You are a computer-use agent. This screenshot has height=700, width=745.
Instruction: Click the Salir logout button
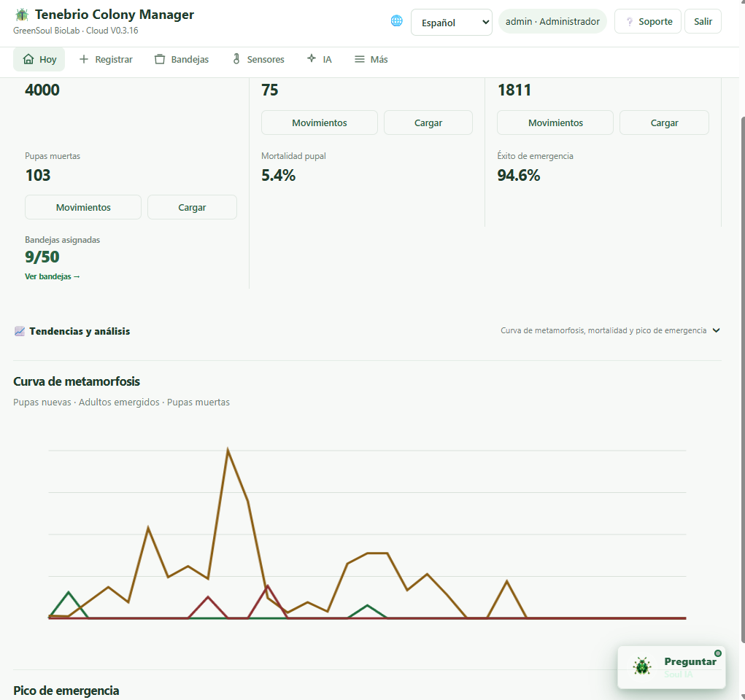[703, 21]
